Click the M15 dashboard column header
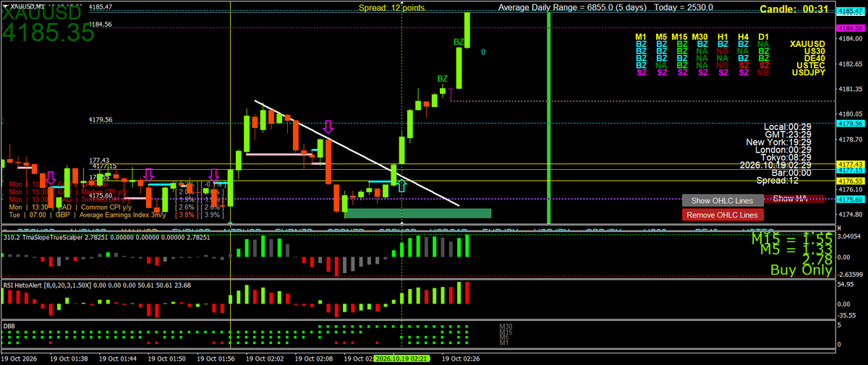This screenshot has height=365, width=868. 680,36
